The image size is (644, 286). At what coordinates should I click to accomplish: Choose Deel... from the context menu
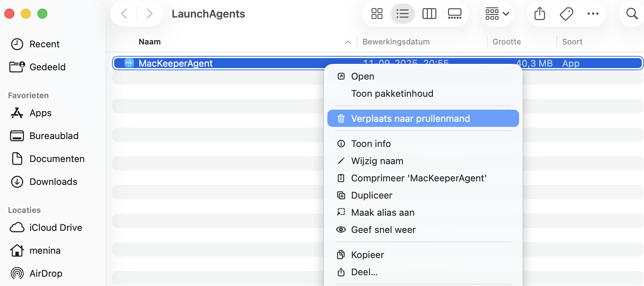[423, 272]
